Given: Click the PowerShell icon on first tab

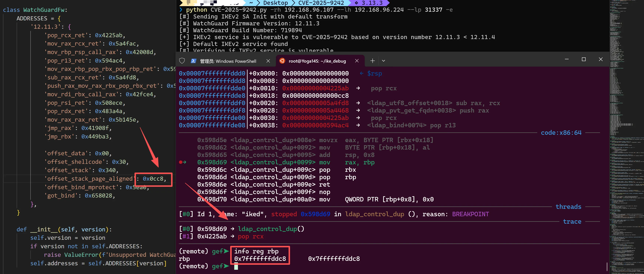Looking at the screenshot, I should click(x=193, y=61).
